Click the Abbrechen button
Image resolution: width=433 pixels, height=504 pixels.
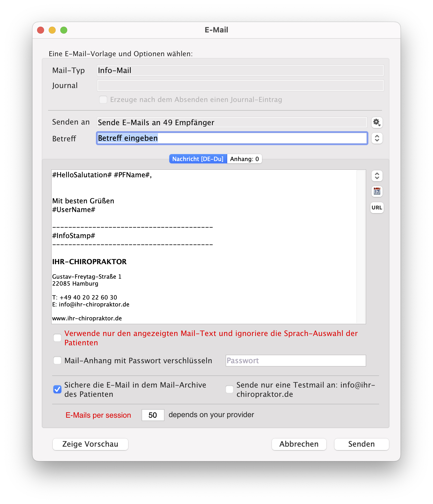click(299, 444)
